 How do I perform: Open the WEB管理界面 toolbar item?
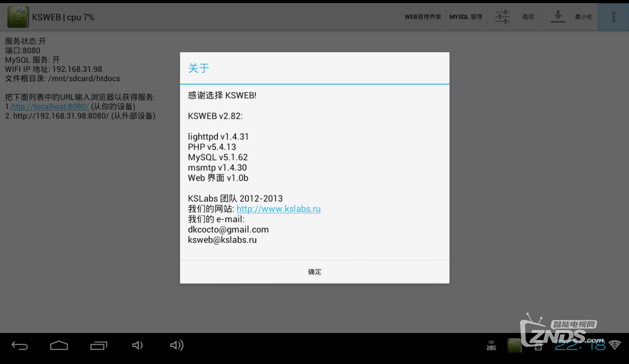423,17
